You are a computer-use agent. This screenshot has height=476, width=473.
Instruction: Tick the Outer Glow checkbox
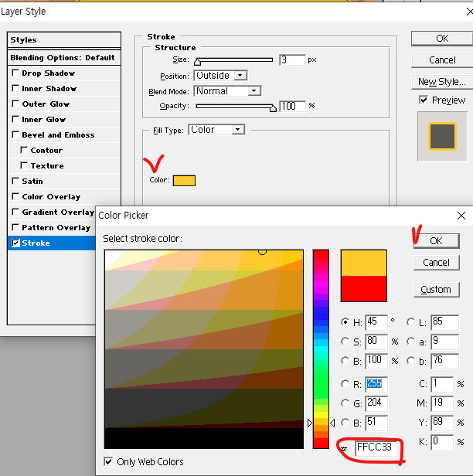(x=15, y=104)
